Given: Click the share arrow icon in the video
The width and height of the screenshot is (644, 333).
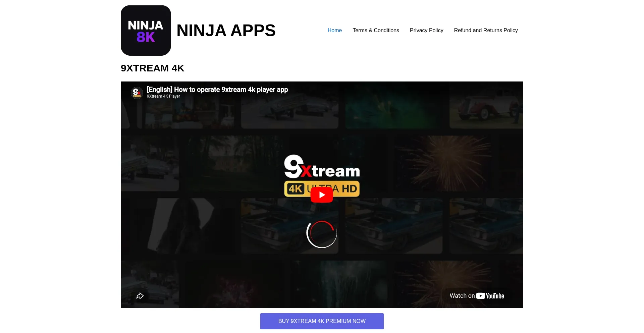Looking at the screenshot, I should tap(140, 296).
